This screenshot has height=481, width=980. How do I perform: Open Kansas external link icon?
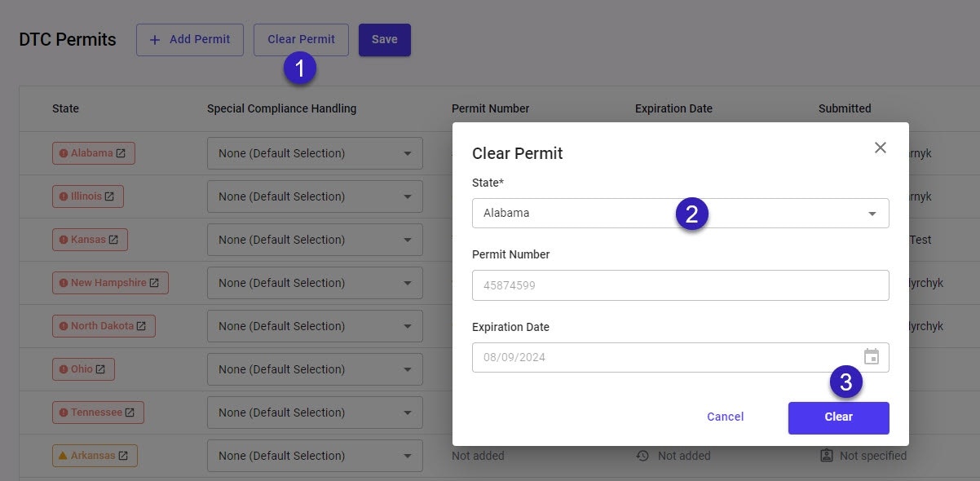click(113, 240)
